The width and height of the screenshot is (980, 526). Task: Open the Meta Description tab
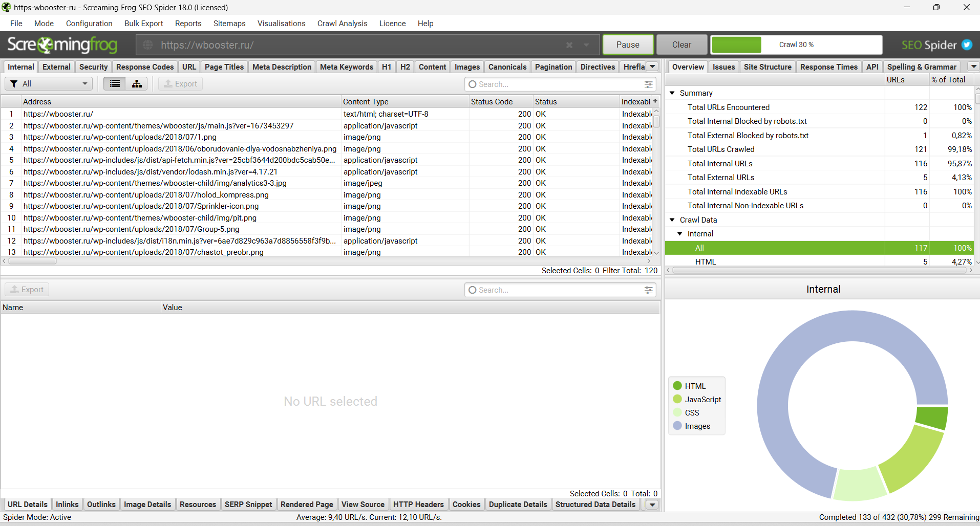coord(282,67)
